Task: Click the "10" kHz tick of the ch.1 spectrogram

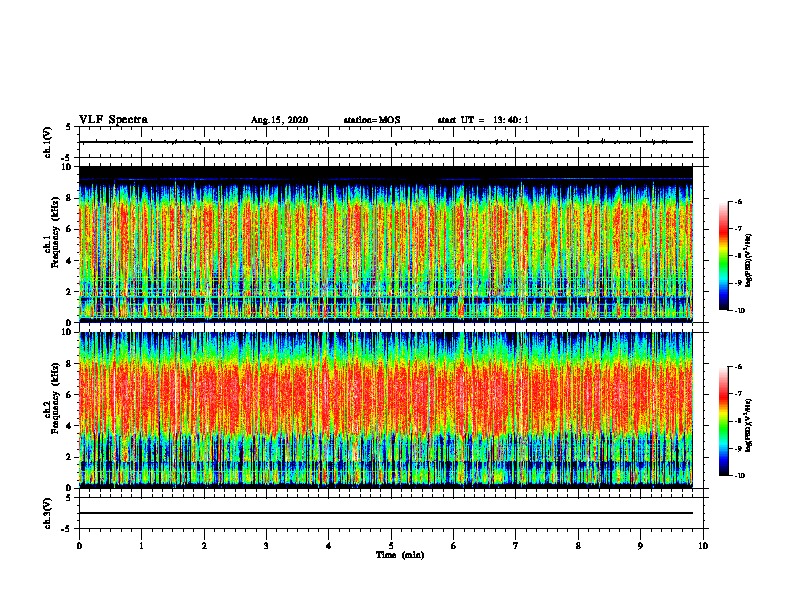Action: pyautogui.click(x=68, y=167)
